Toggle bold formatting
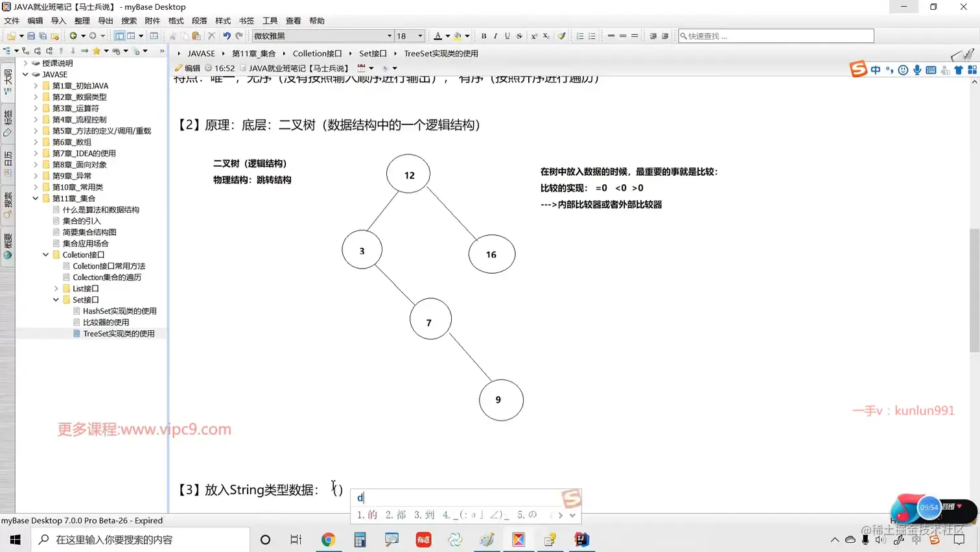This screenshot has width=980, height=552. click(x=484, y=36)
